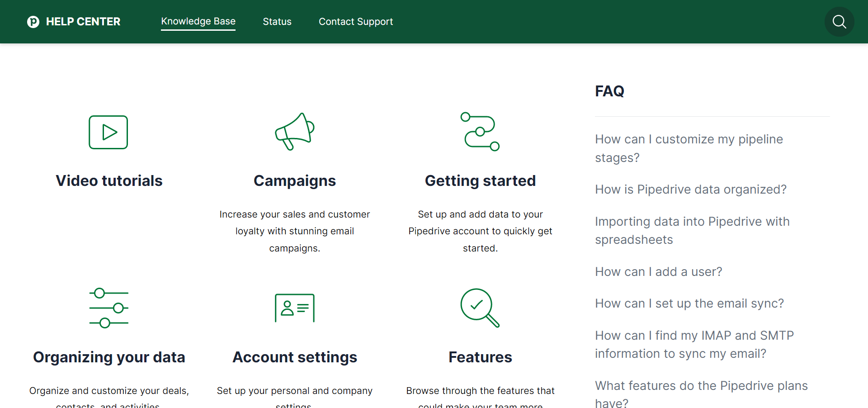868x408 pixels.
Task: Select the Video tutorials play icon
Action: tap(108, 132)
